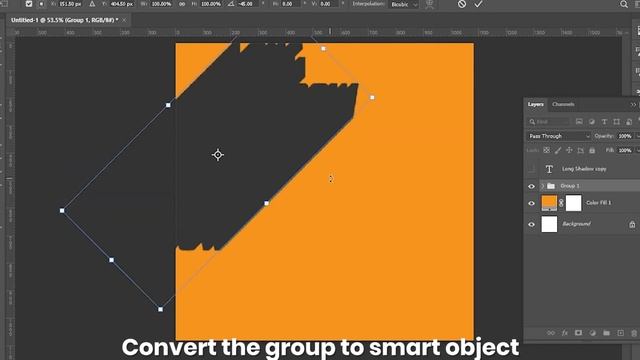The image size is (640, 360).
Task: Hide the Background layer
Action: pyautogui.click(x=531, y=224)
